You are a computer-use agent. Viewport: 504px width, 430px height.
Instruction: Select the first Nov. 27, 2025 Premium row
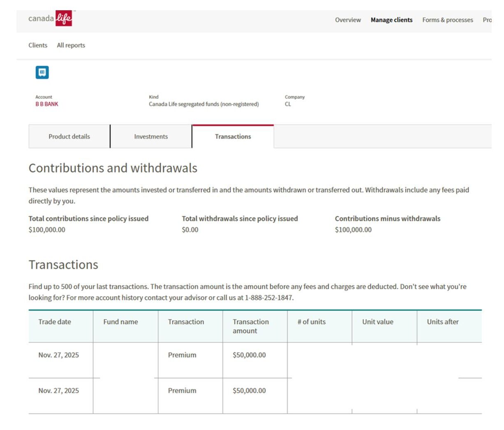pyautogui.click(x=164, y=358)
